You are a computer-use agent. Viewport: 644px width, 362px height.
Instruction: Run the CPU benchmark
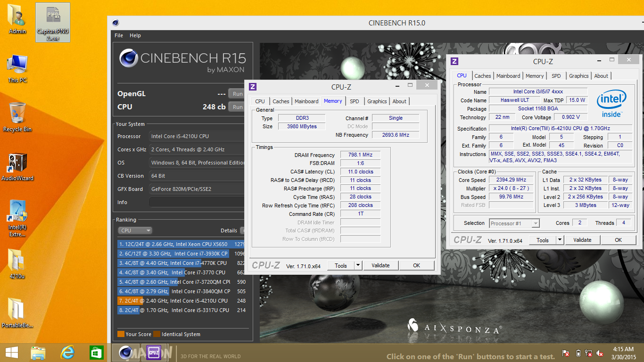pyautogui.click(x=238, y=107)
